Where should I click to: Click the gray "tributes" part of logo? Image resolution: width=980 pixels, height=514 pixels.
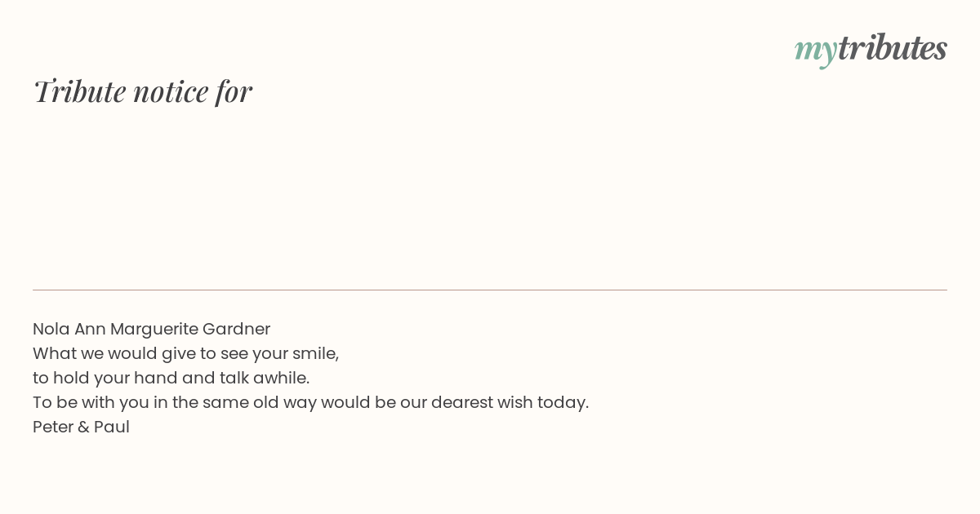[x=893, y=47]
